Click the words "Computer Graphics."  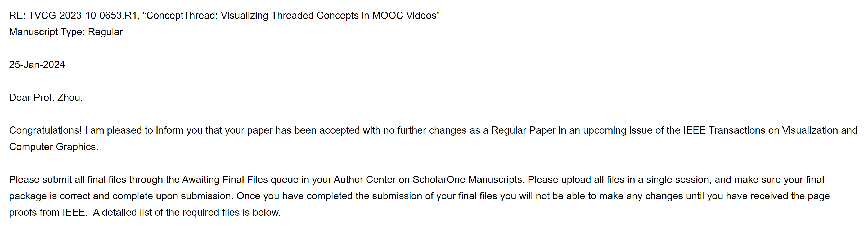[x=53, y=147]
